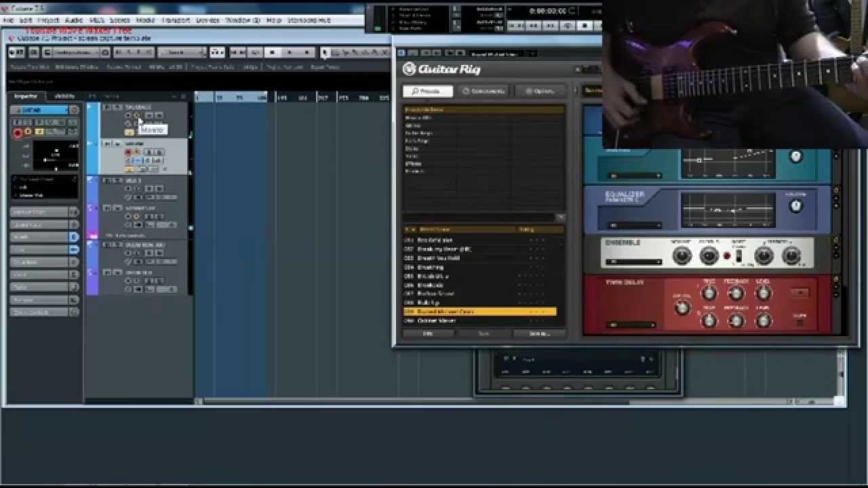868x488 pixels.
Task: Toggle the Ensemble red power LED
Action: click(726, 256)
